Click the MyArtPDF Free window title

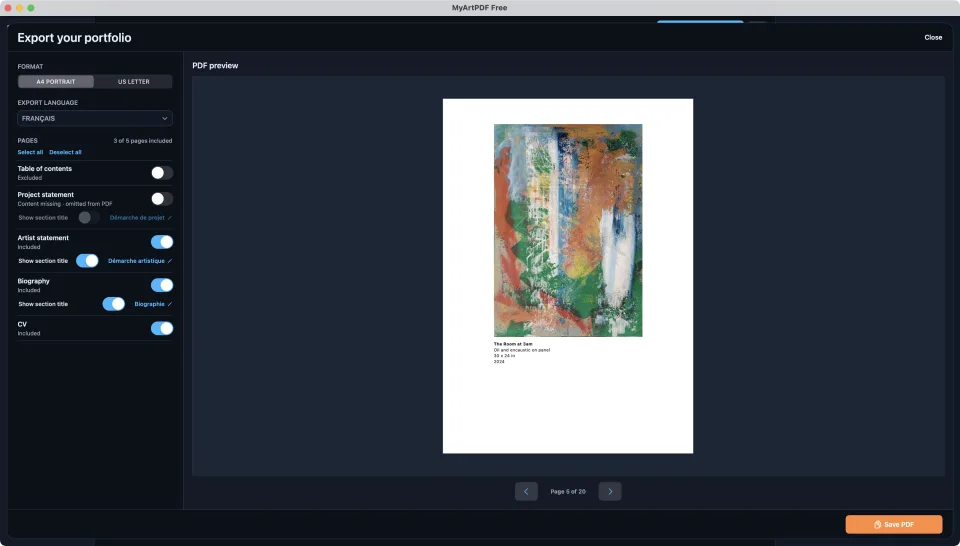click(479, 8)
